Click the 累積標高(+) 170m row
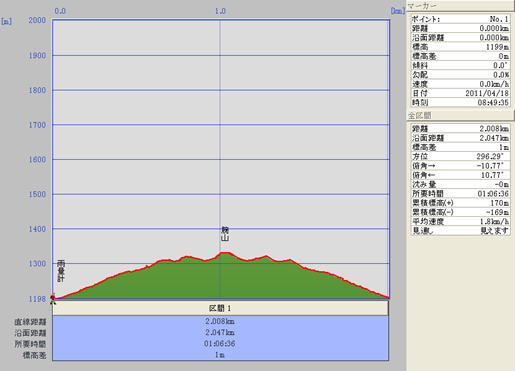 [x=460, y=203]
